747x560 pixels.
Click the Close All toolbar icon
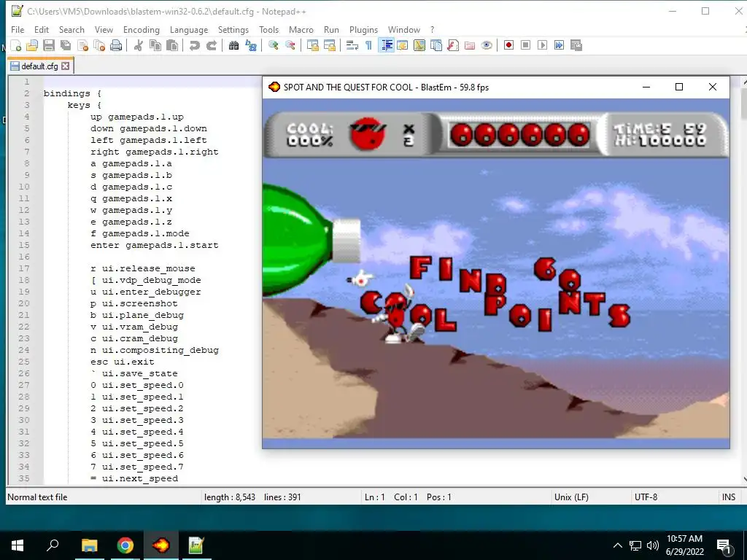click(x=99, y=46)
